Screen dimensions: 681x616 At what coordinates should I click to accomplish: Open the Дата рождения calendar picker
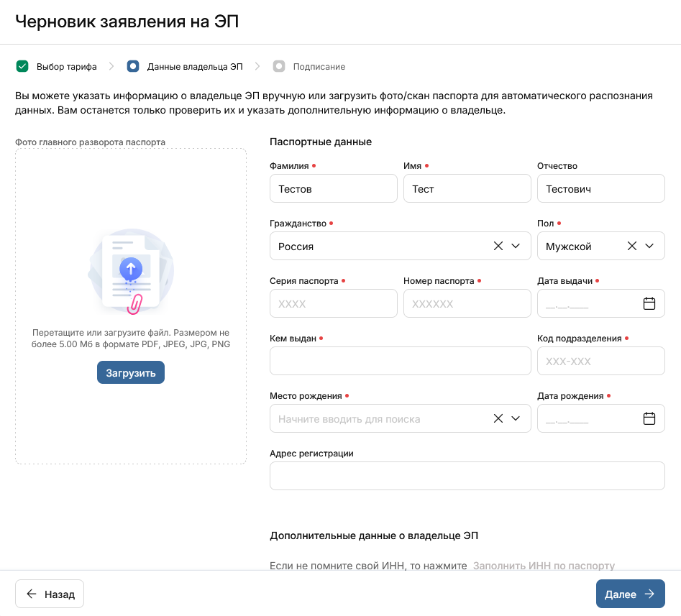pos(649,419)
